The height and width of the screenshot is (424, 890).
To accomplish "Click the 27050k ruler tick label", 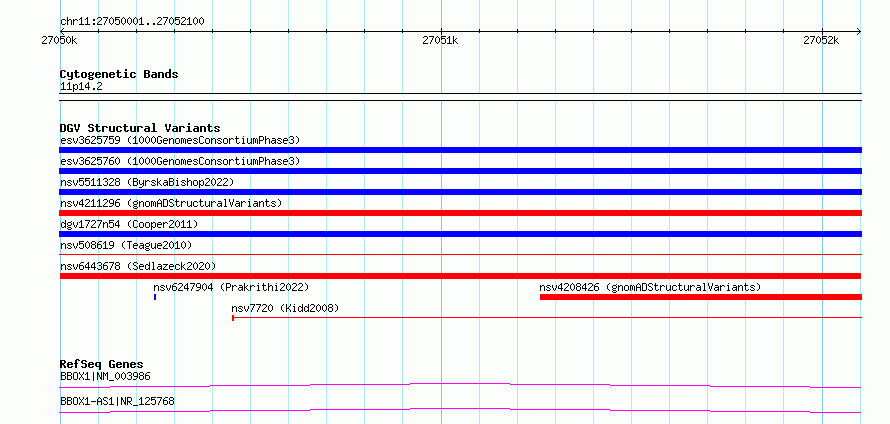I will click(59, 40).
